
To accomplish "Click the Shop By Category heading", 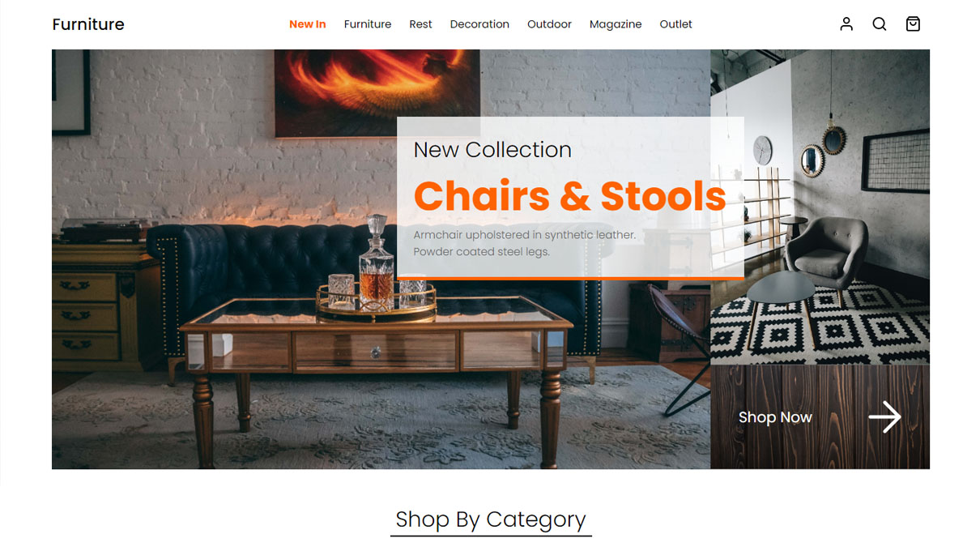I will point(491,519).
